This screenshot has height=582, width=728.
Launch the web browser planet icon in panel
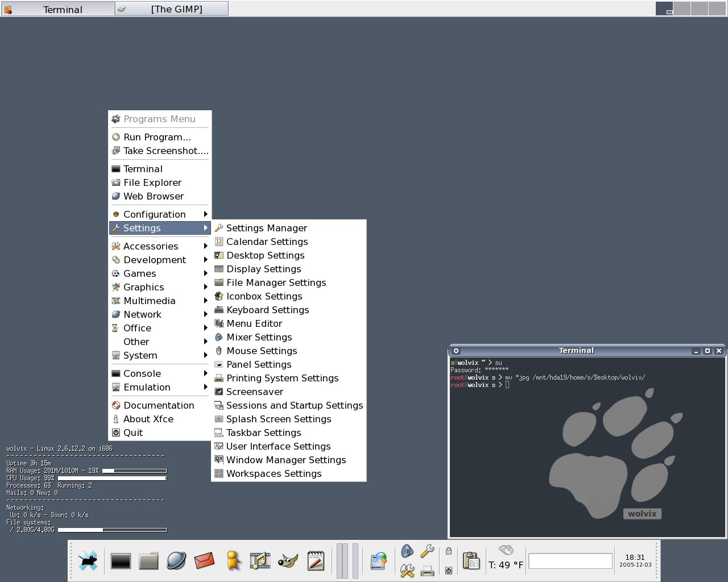pos(176,561)
